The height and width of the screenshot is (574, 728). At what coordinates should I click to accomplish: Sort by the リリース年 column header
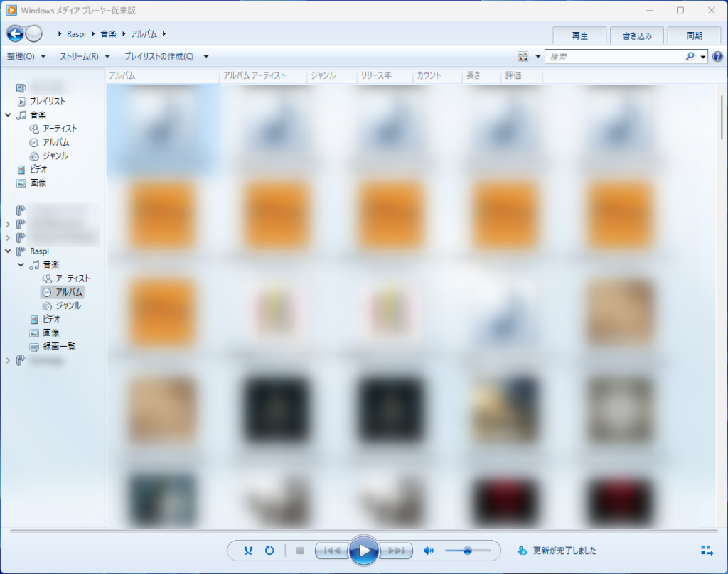(385, 75)
